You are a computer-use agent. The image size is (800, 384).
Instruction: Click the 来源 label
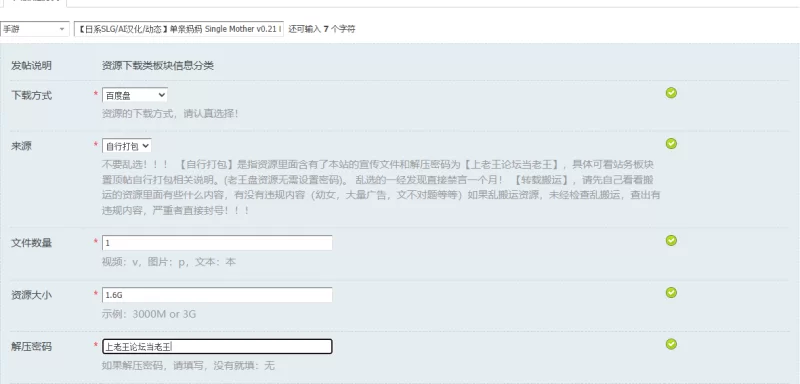coord(21,146)
